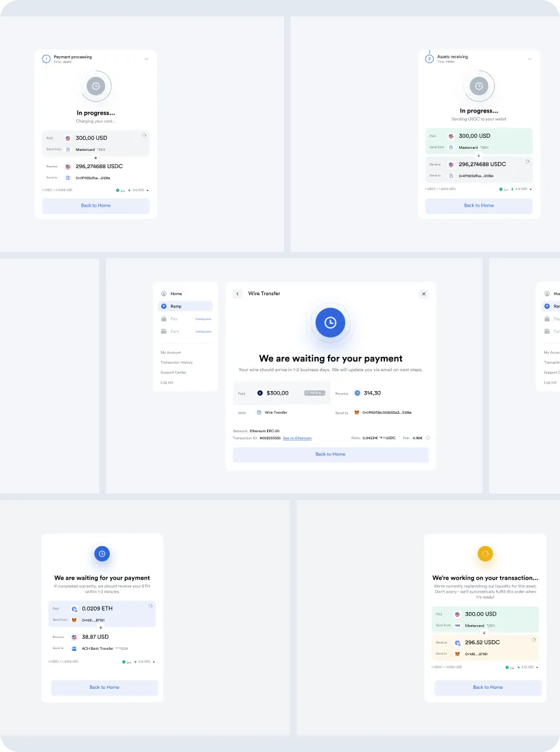The width and height of the screenshot is (560, 752).
Task: Select Home in the Ramp sidebar
Action: coord(176,293)
